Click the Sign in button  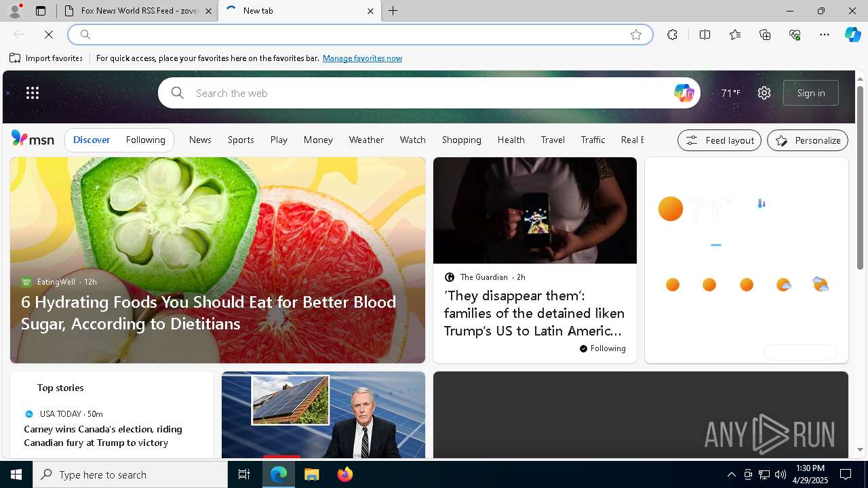[x=811, y=93]
